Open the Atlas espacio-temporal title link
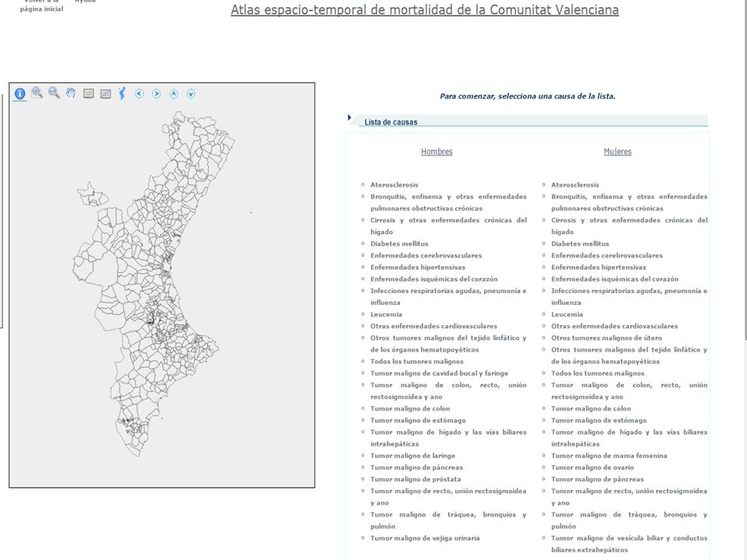747x560 pixels. pos(425,9)
